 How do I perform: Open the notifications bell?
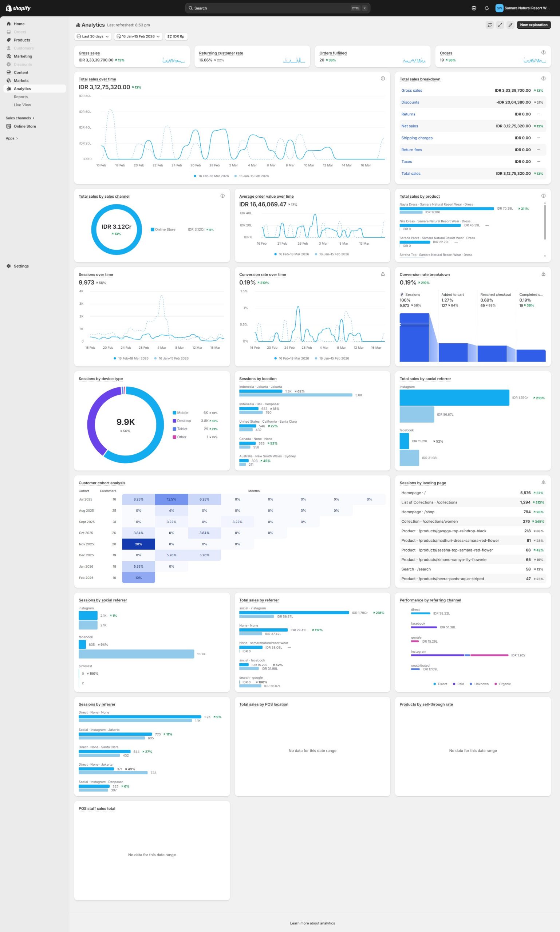click(x=486, y=8)
